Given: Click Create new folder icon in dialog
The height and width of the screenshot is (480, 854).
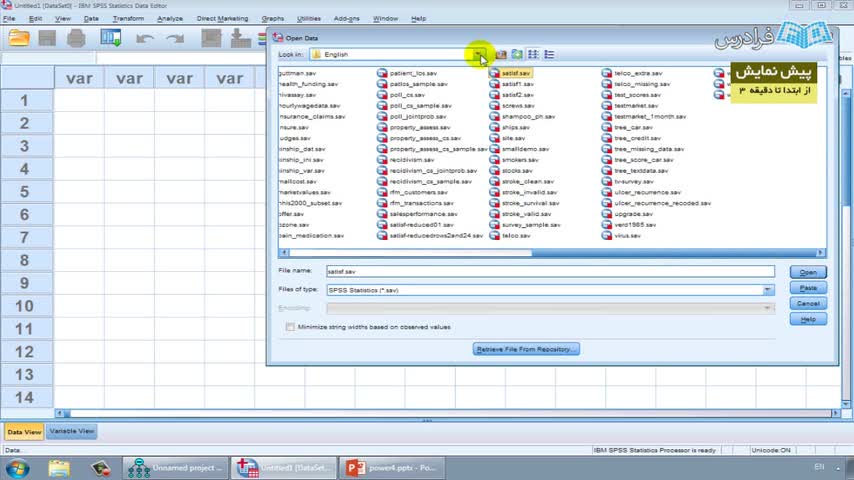Looking at the screenshot, I should [x=517, y=54].
